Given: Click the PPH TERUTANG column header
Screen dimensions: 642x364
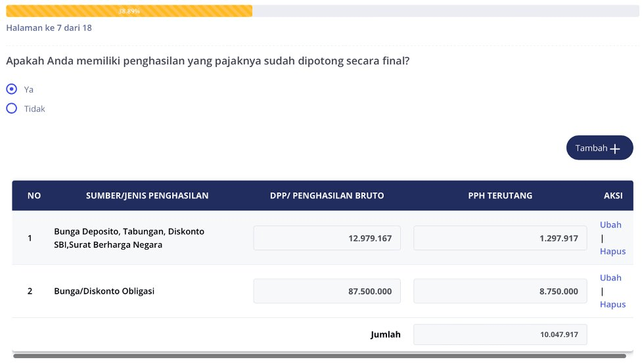Looking at the screenshot, I should point(500,196).
